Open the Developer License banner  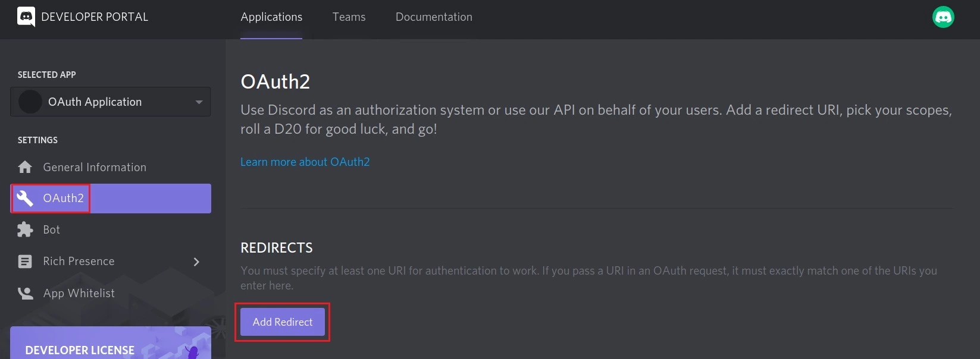(111, 343)
